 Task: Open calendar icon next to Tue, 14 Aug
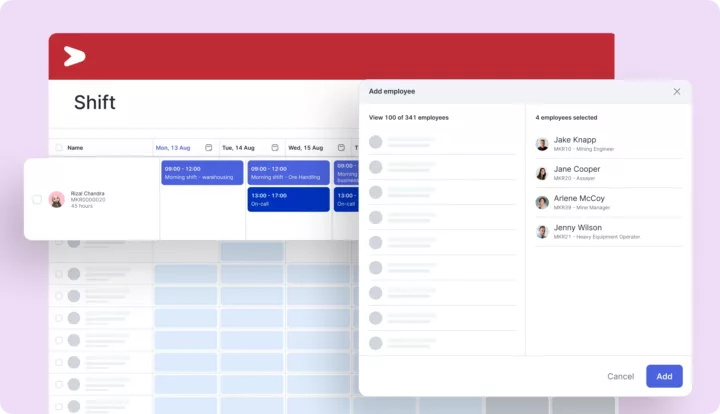pos(275,147)
